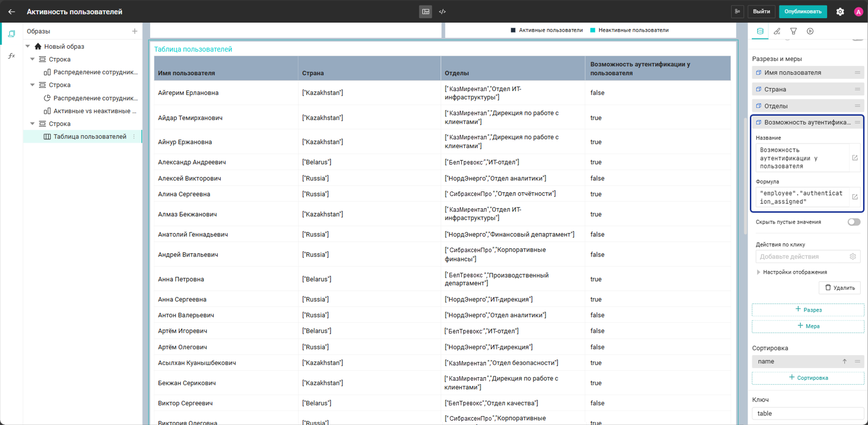Click the Название text field
This screenshot has height=425, width=868.
(x=803, y=158)
